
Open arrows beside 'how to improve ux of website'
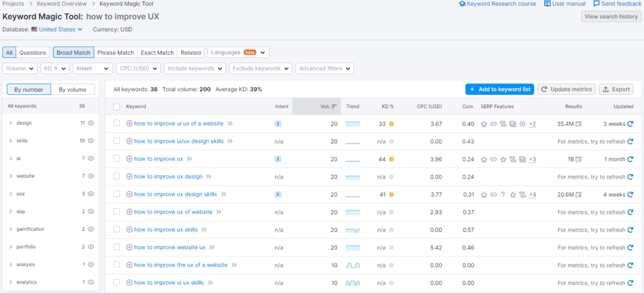219,212
